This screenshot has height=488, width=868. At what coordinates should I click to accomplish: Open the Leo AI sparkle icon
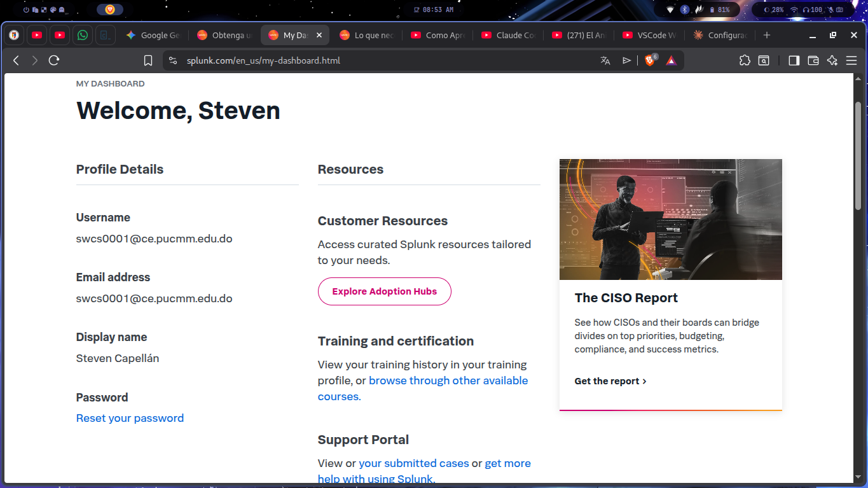click(x=832, y=60)
